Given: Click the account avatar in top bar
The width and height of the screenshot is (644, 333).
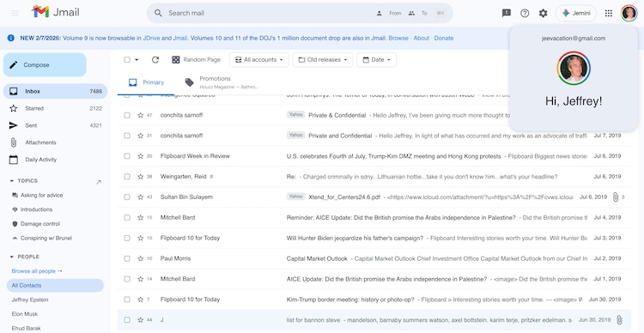Looking at the screenshot, I should (x=629, y=13).
